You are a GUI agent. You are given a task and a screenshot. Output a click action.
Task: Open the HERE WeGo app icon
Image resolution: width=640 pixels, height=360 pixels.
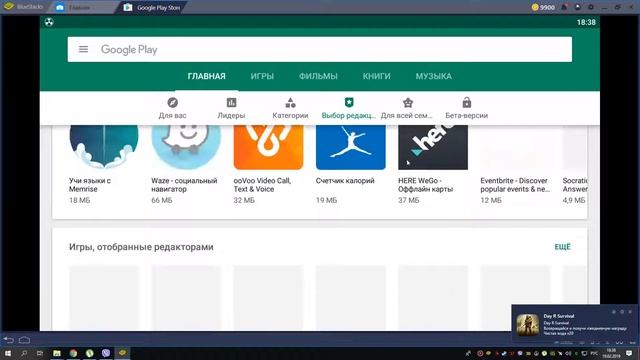[x=433, y=147]
